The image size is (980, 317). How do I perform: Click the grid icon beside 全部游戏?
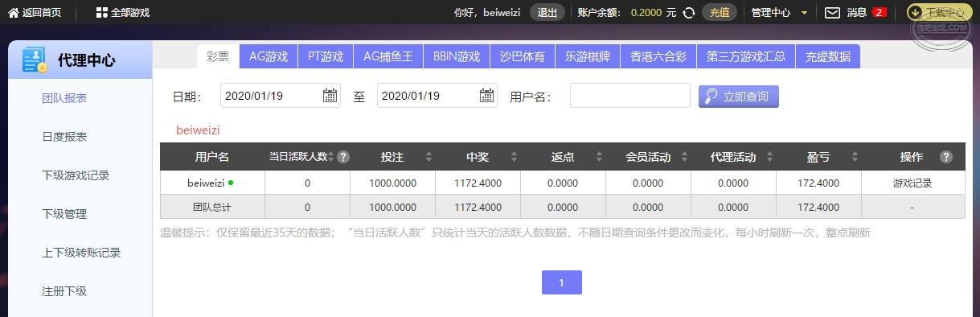tap(101, 13)
